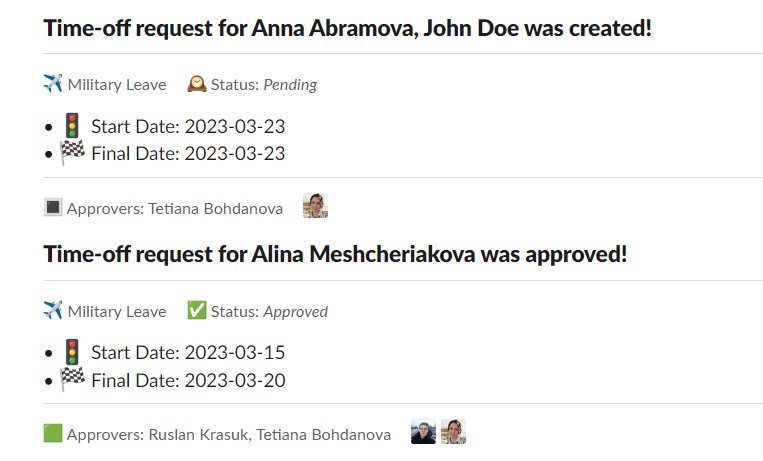This screenshot has width=763, height=461.
Task: Open Ruslan Krasuk's avatar in the approved request
Action: click(x=423, y=433)
